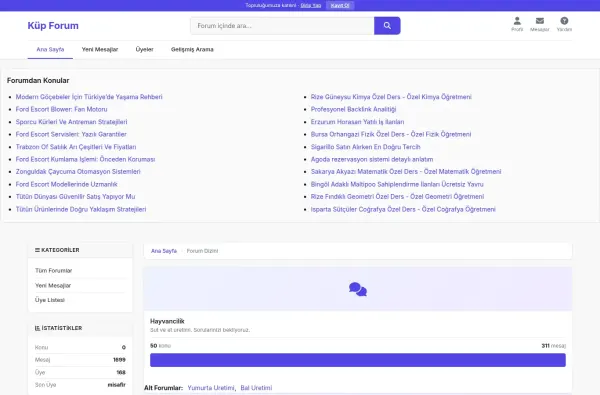Open the Yardım help icon
The height and width of the screenshot is (395, 600).
[564, 24]
